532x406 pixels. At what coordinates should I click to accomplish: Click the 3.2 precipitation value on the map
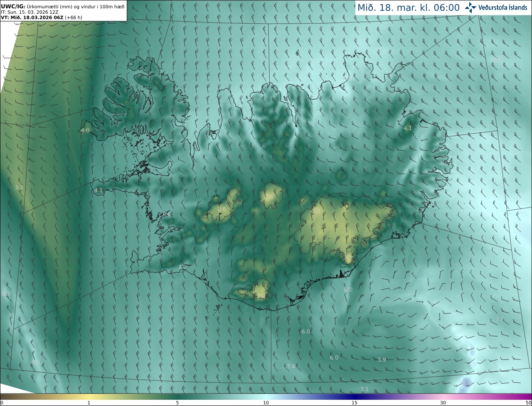click(19, 188)
